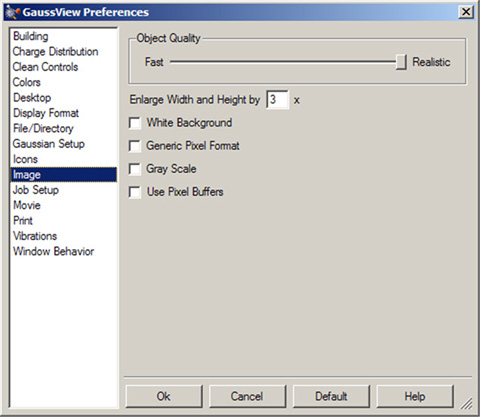Image resolution: width=480 pixels, height=417 pixels.
Task: Toggle the Generic Pixel Format checkbox
Action: (x=135, y=146)
